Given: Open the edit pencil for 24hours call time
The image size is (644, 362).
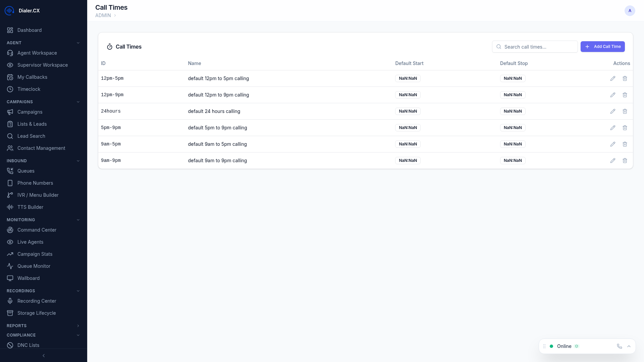Looking at the screenshot, I should [613, 111].
